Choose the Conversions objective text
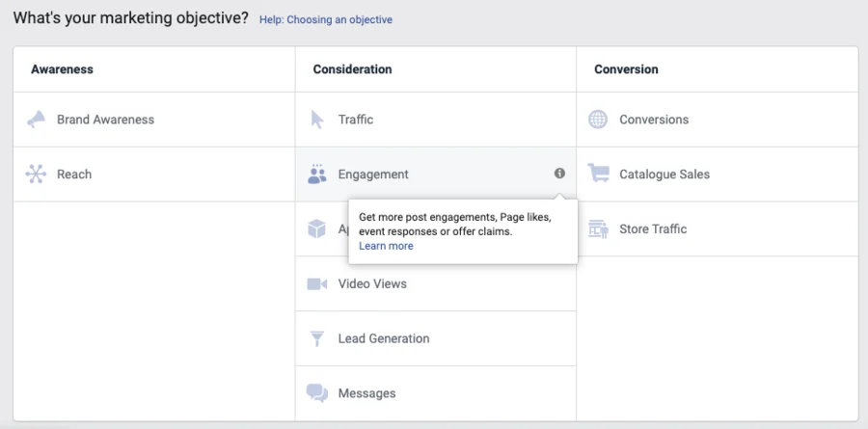This screenshot has height=429, width=868. tap(654, 120)
